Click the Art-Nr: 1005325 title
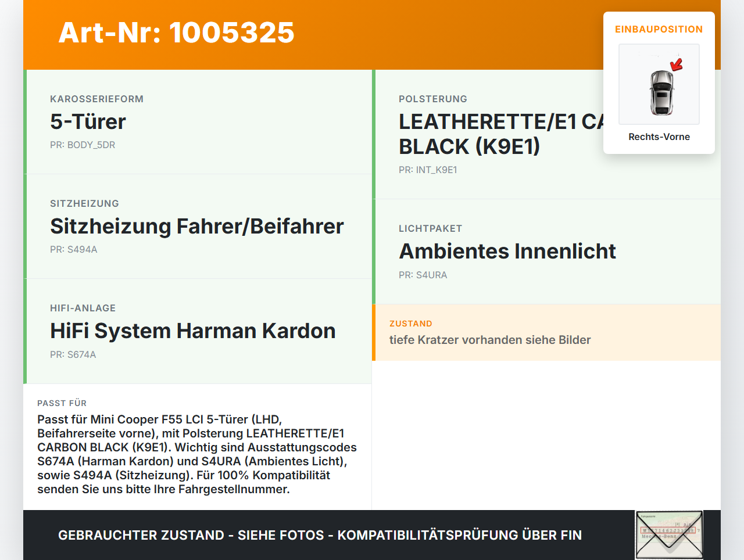Screen dimensions: 744x560 pyautogui.click(x=176, y=33)
